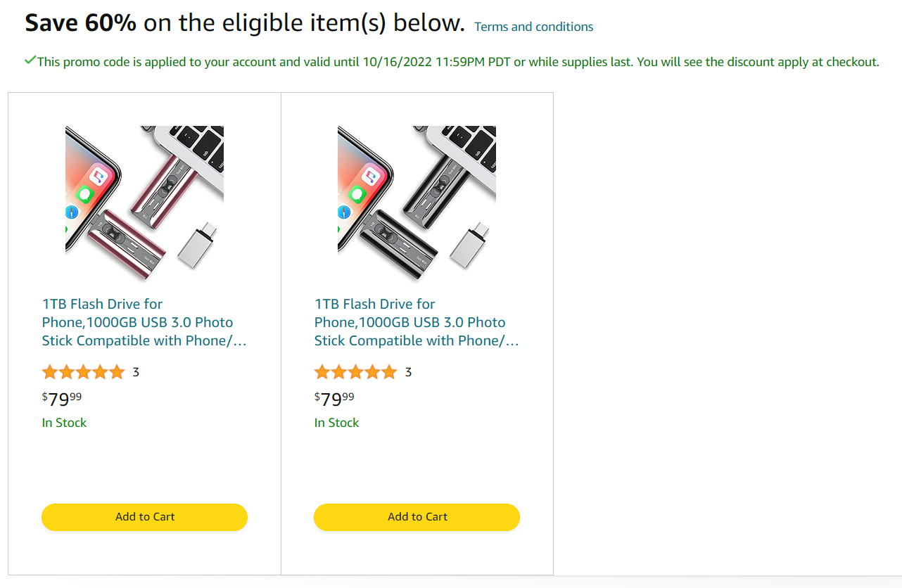This screenshot has width=902, height=588.
Task: Open the Terms and conditions link
Action: [x=533, y=27]
